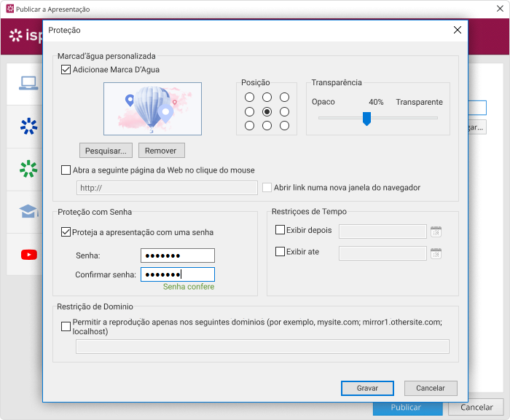Choose the YouTube publish option icon

(x=28, y=254)
